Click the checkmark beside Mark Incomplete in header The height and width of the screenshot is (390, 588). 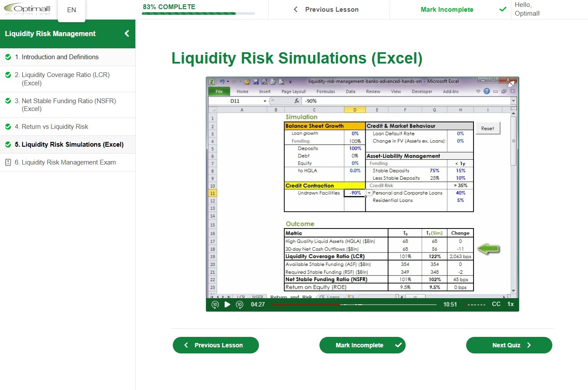point(503,9)
